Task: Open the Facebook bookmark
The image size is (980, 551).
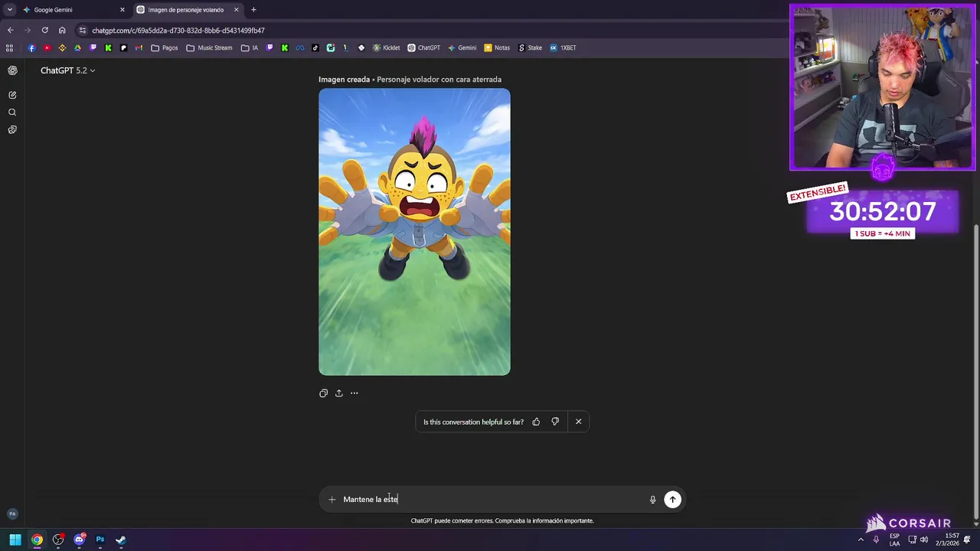Action: [31, 47]
